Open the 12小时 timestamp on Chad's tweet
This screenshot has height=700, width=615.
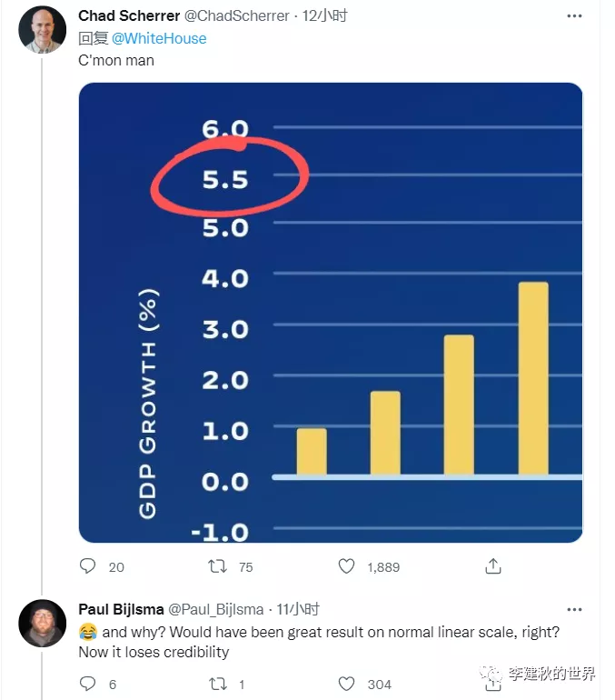point(324,15)
